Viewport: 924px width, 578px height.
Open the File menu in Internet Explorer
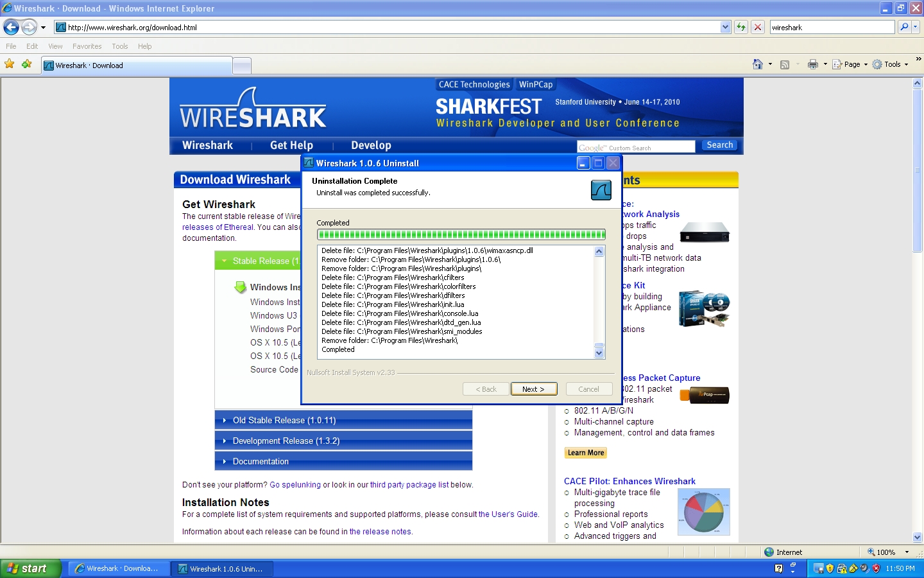click(11, 46)
